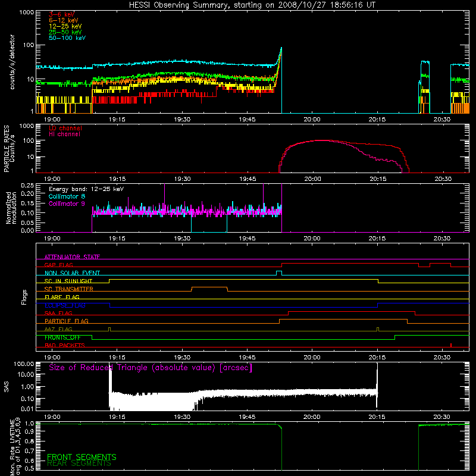Click the SC_TRANSMITTER flag label
This screenshot has width=476, height=476.
click(68, 289)
